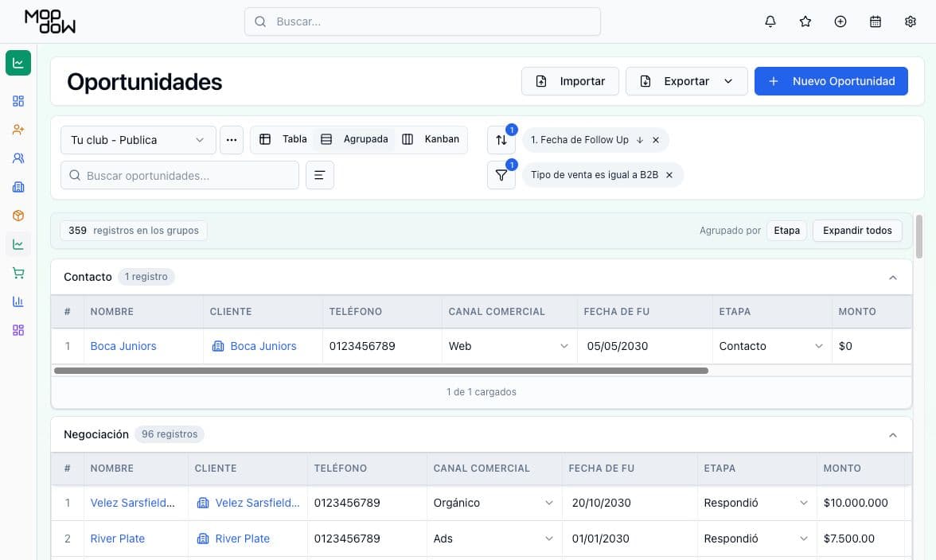The image size is (936, 560).
Task: Click the Etapa grouping button
Action: 786,230
